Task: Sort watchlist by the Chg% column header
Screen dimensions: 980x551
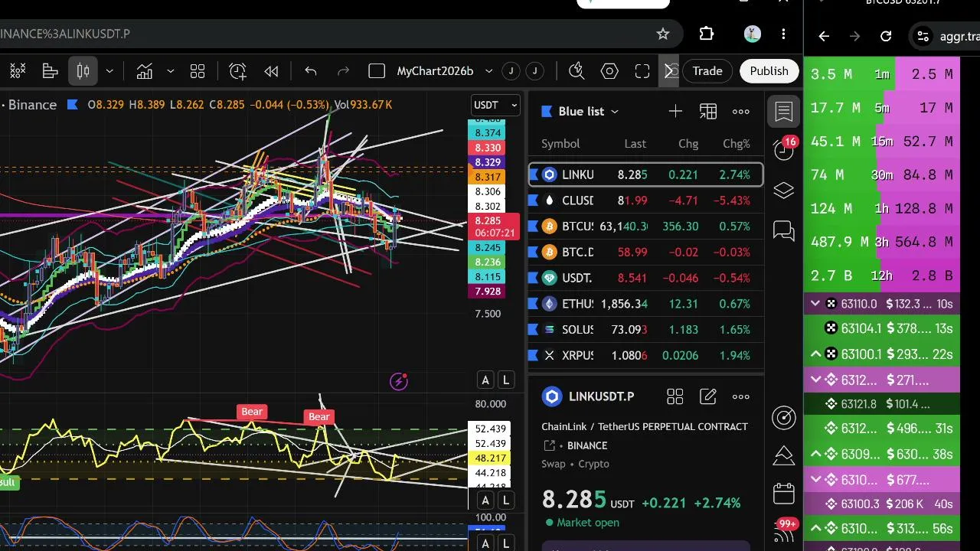Action: (x=737, y=144)
